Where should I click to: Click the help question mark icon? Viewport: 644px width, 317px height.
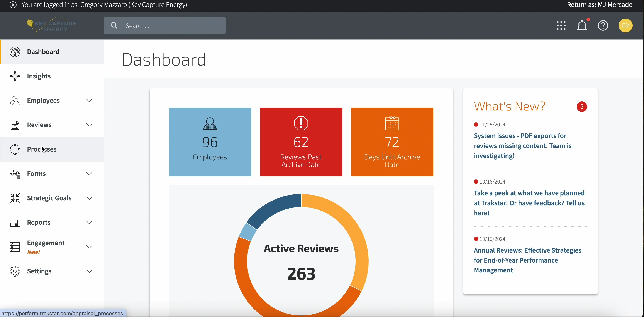coord(603,25)
